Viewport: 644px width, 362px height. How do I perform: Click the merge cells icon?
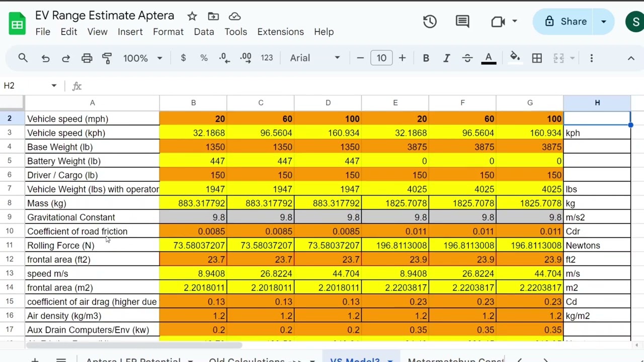[x=558, y=58]
